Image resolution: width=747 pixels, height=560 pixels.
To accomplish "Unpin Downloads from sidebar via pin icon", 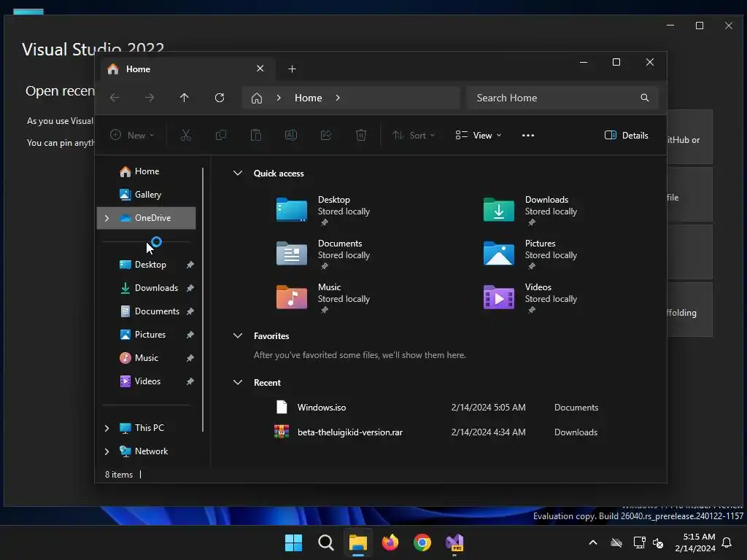I will pos(190,288).
